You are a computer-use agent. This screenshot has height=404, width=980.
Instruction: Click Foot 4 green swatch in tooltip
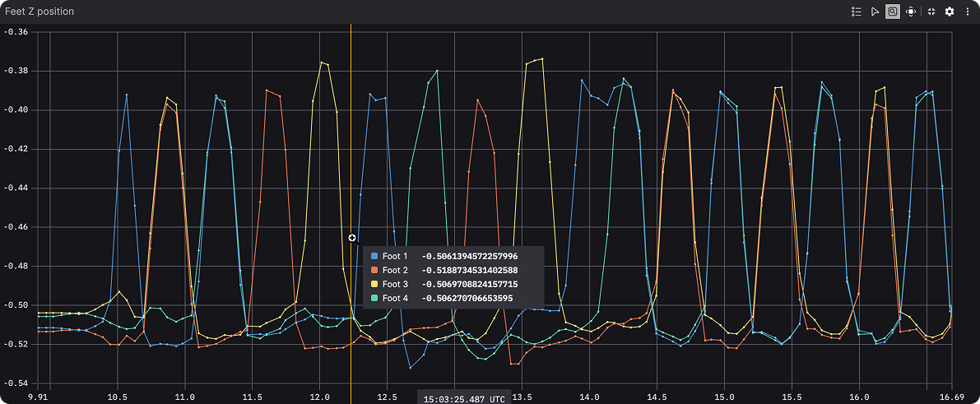coord(374,298)
